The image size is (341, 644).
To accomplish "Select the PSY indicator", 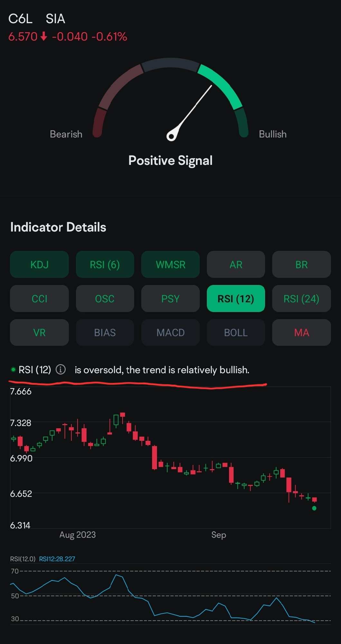I will click(x=170, y=298).
